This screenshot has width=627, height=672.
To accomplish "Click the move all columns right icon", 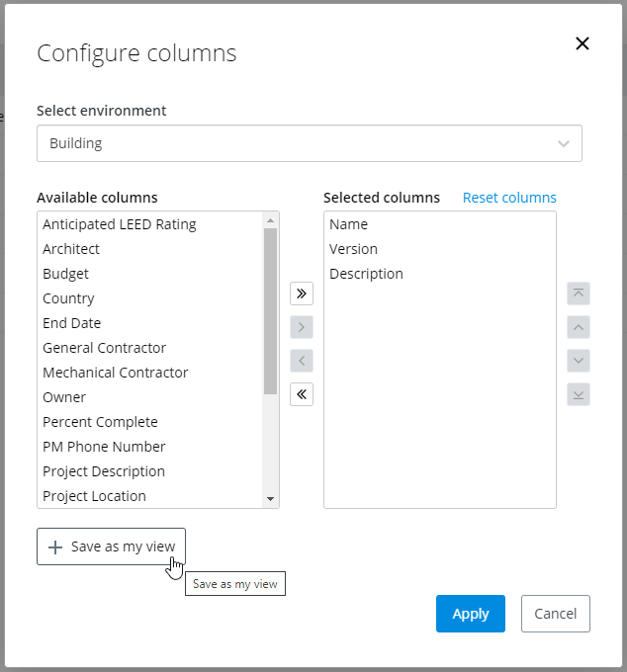I will point(302,294).
